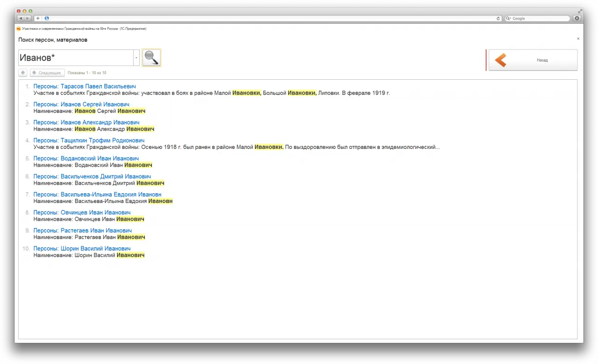
Task: Click the previous results arrow button
Action: (x=23, y=73)
